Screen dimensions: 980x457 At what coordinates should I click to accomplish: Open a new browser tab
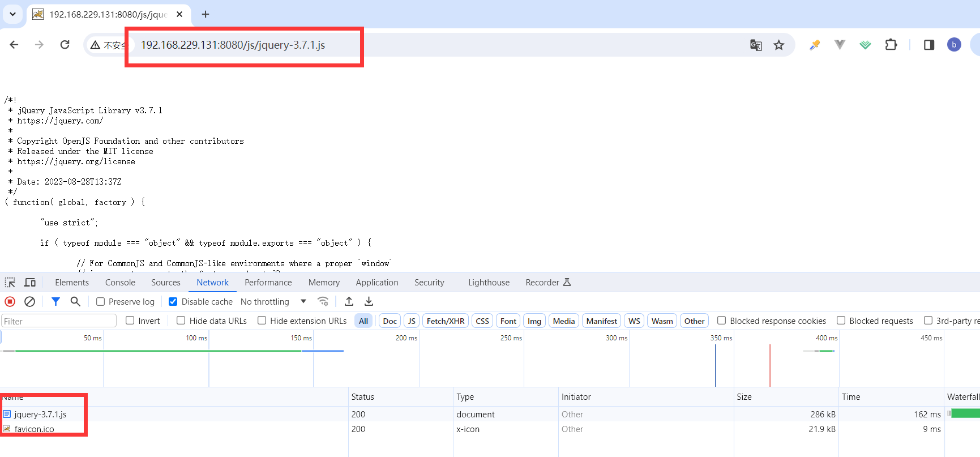click(206, 14)
